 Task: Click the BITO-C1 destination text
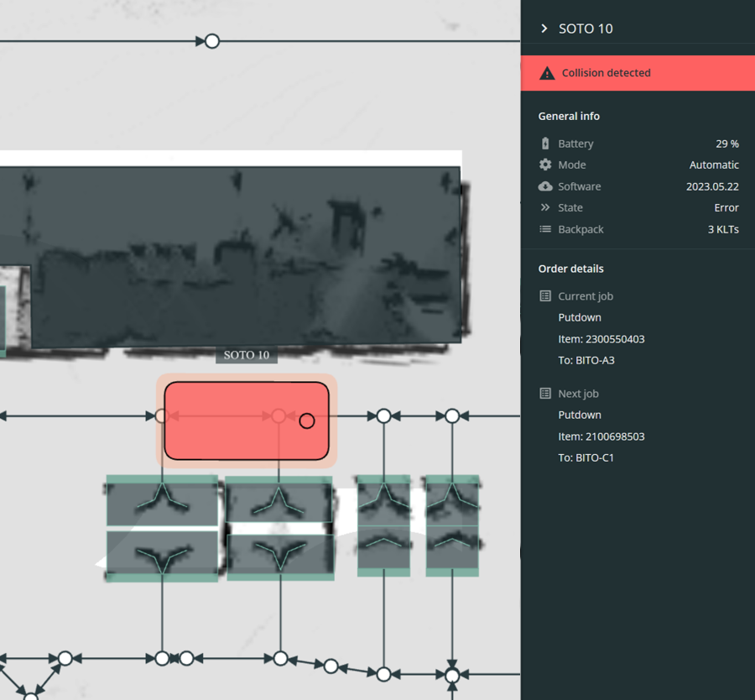click(x=595, y=458)
